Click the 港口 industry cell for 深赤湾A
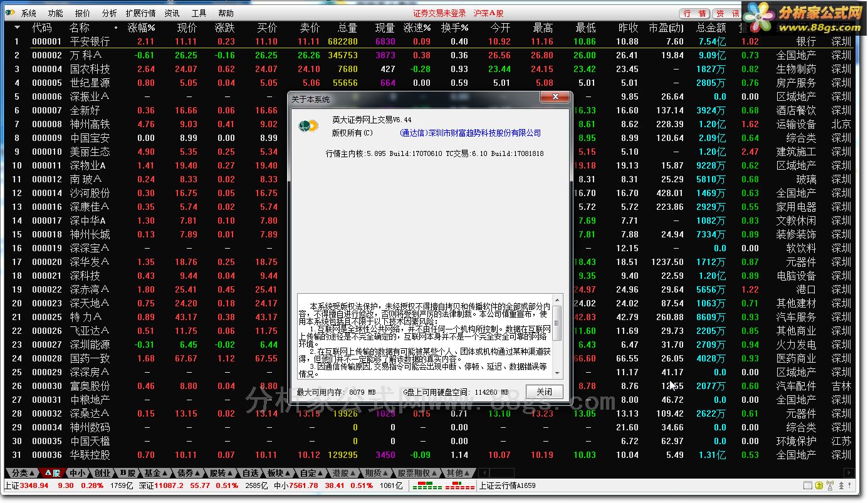Screen dimensions: 868x503 [x=806, y=289]
